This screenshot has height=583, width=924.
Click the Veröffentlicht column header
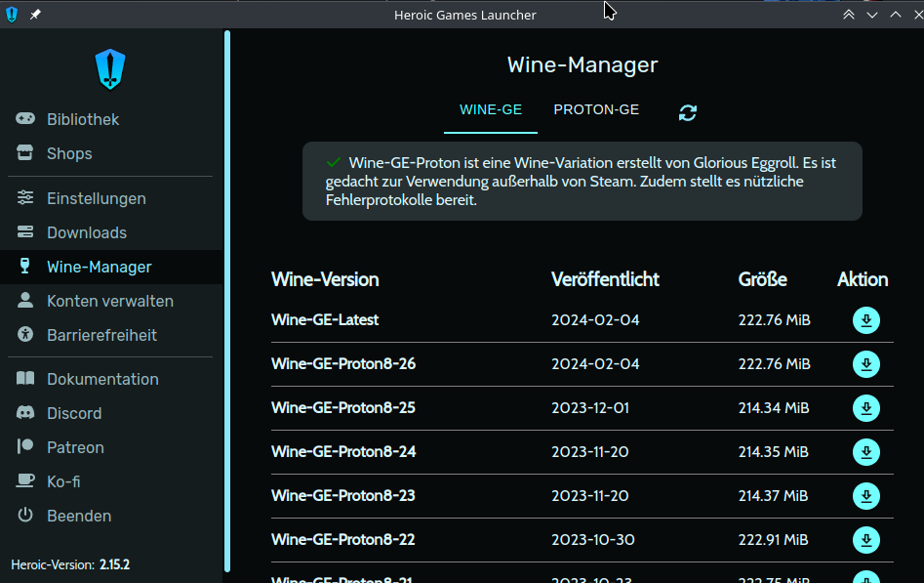coord(605,279)
